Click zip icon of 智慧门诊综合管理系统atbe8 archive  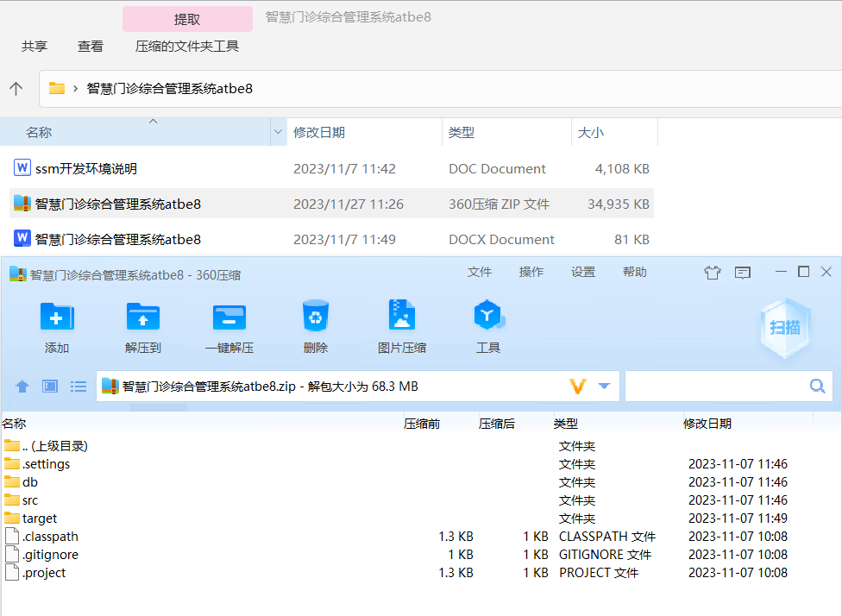[x=22, y=204]
